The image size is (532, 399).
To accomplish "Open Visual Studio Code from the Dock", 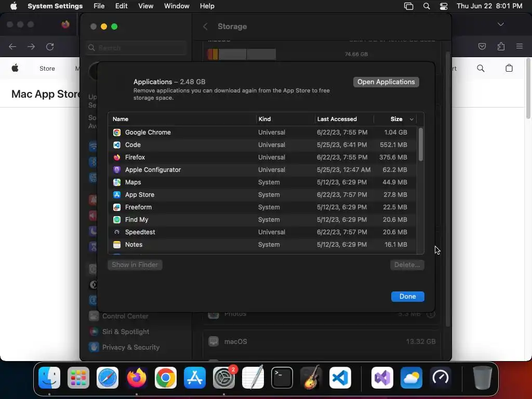I will [x=340, y=378].
